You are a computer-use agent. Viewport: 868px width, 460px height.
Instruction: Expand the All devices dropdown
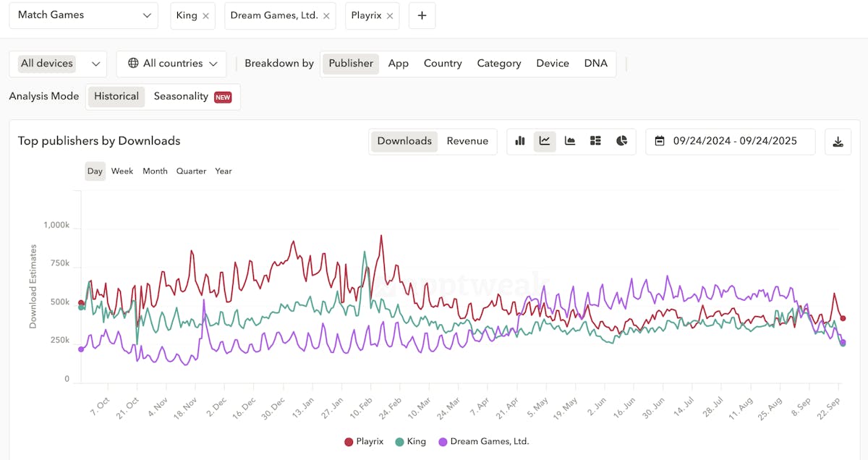click(58, 64)
